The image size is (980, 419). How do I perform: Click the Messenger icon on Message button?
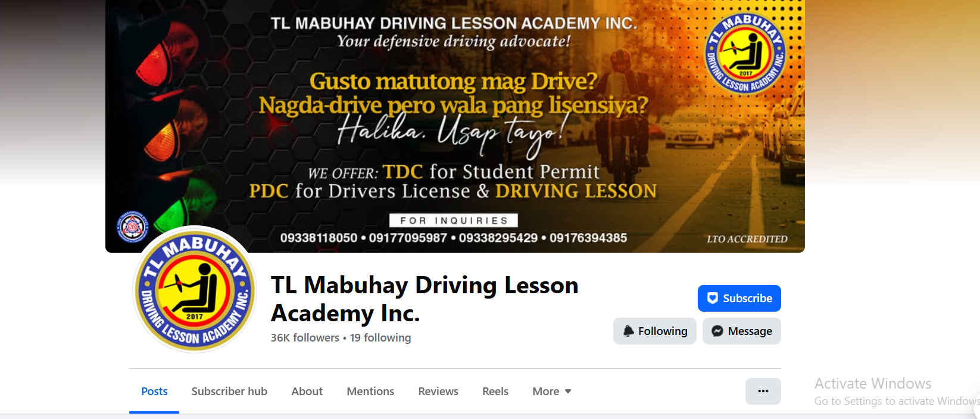pyautogui.click(x=717, y=331)
